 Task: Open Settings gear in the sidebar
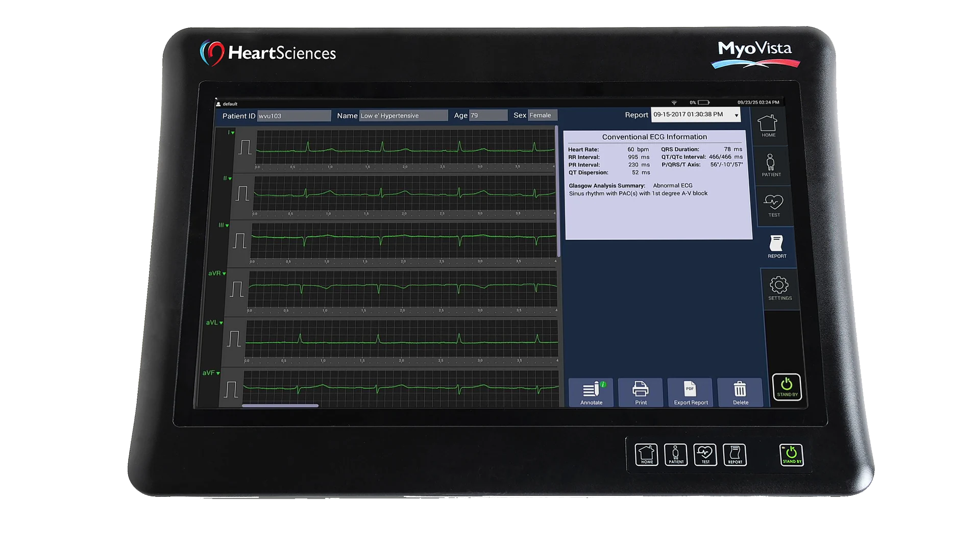(x=780, y=289)
